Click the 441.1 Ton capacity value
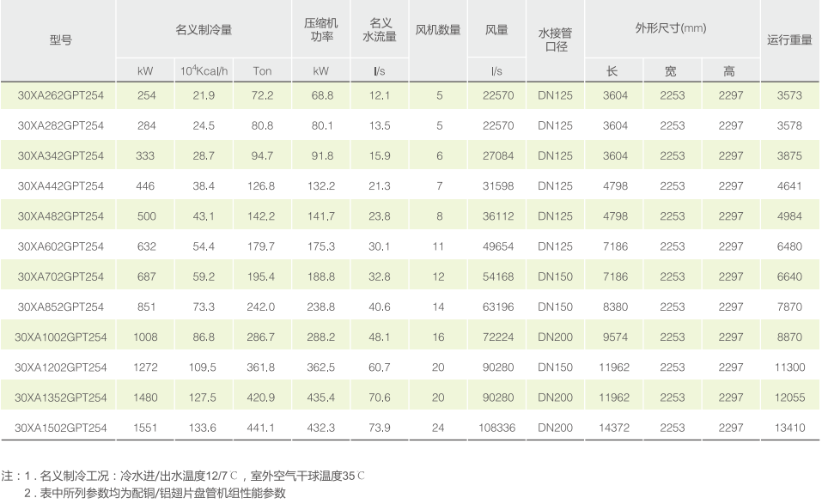 pos(262,428)
